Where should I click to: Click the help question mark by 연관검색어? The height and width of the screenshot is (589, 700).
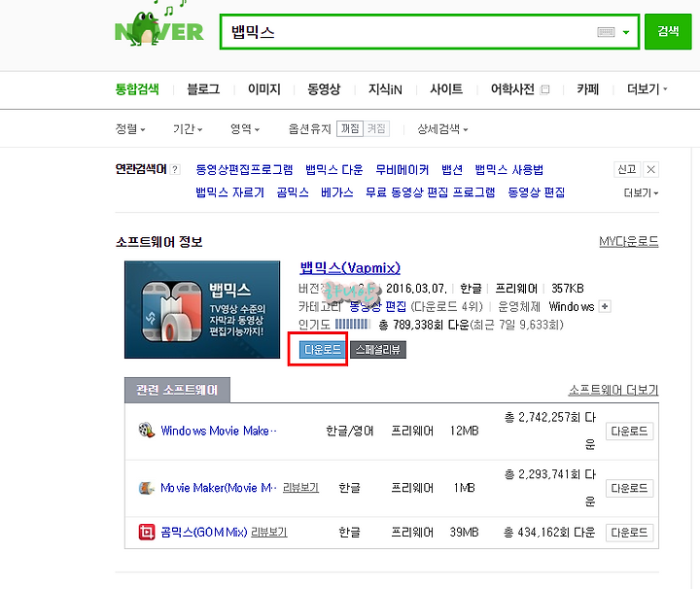click(175, 169)
